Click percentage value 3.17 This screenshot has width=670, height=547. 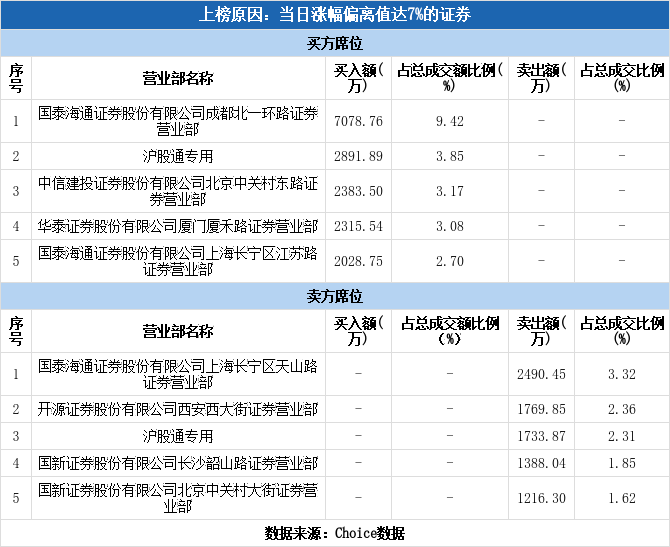click(450, 191)
